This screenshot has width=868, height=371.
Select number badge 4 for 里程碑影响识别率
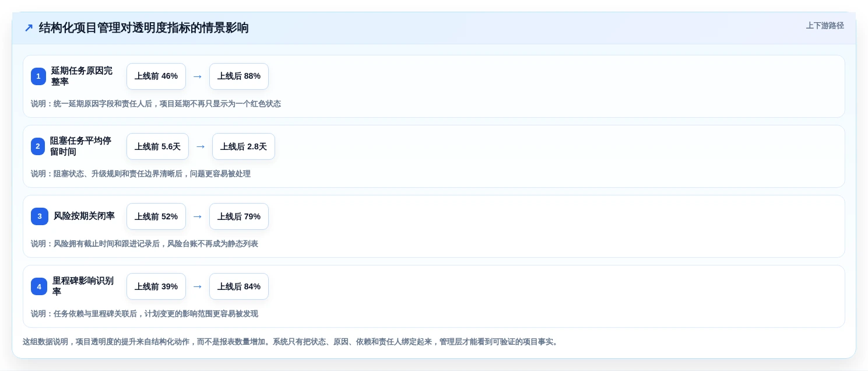coord(39,286)
